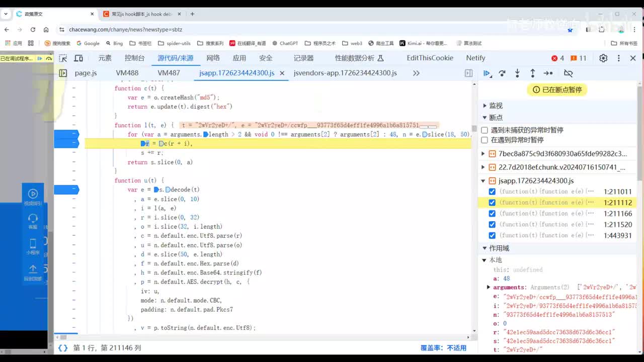
Task: Click the Step (single-step) debugger icon
Action: click(548, 73)
